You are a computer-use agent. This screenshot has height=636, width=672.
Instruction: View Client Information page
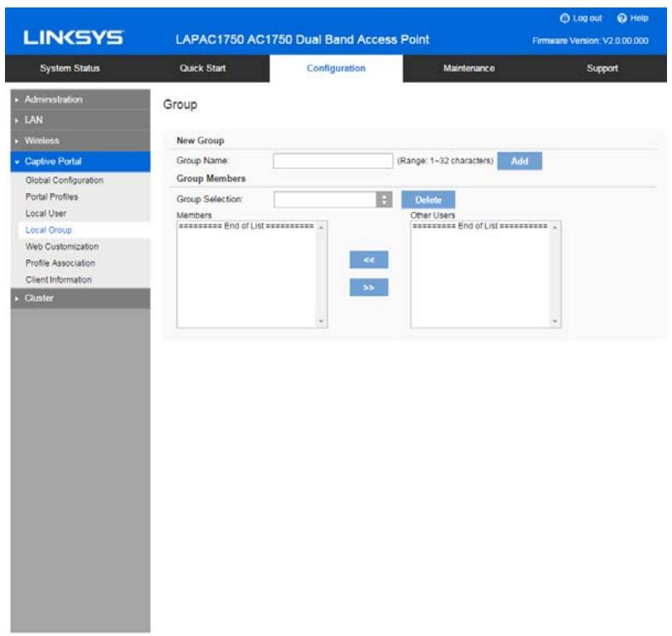point(59,280)
